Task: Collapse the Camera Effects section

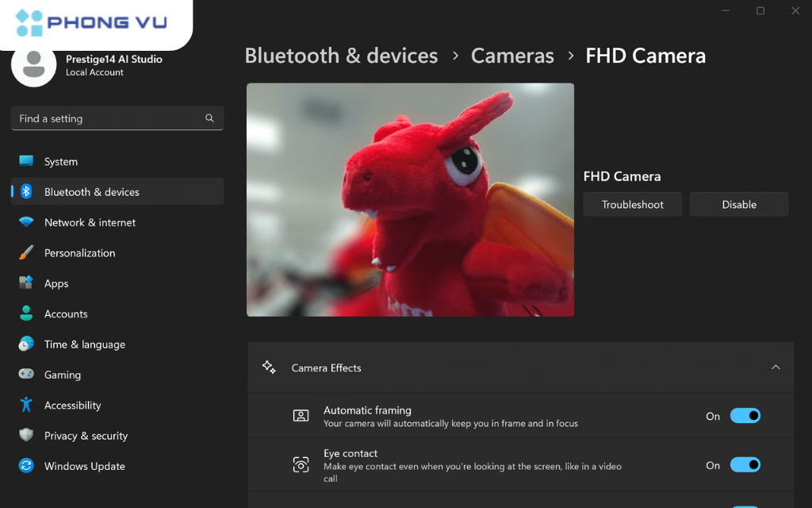Action: (776, 368)
